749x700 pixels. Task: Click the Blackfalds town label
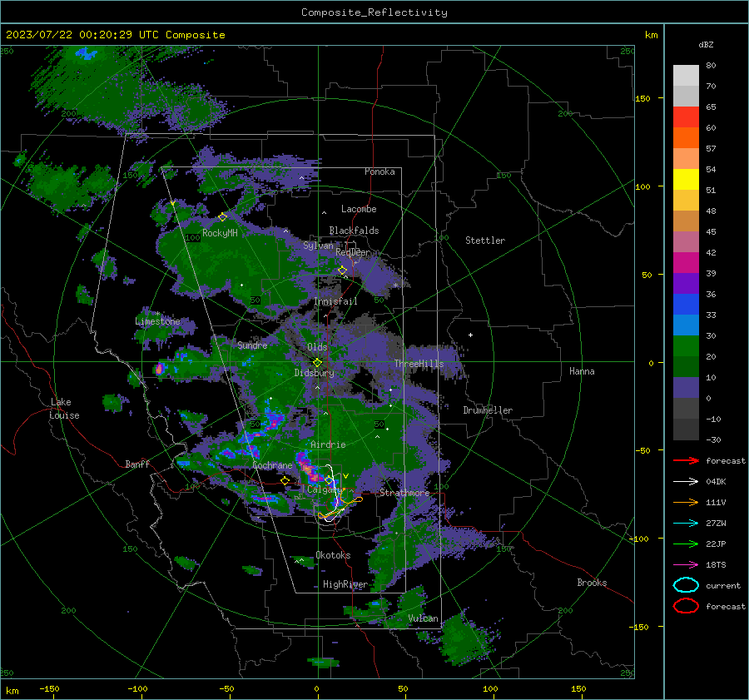click(354, 231)
